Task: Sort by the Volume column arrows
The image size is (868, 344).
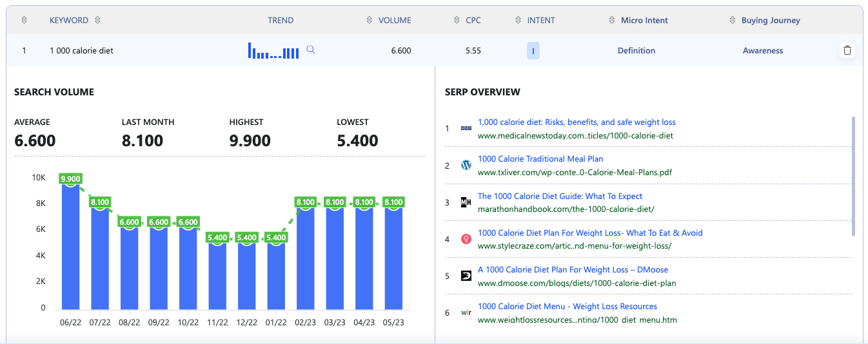Action: tap(370, 20)
